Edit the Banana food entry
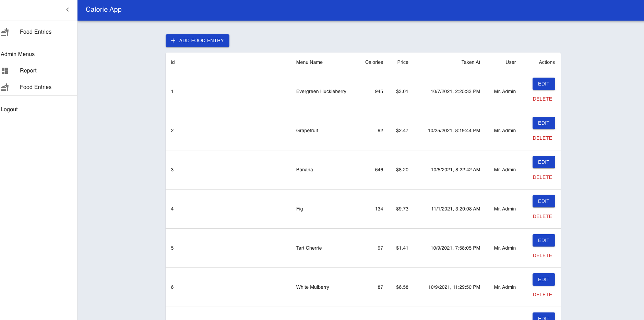 543,162
